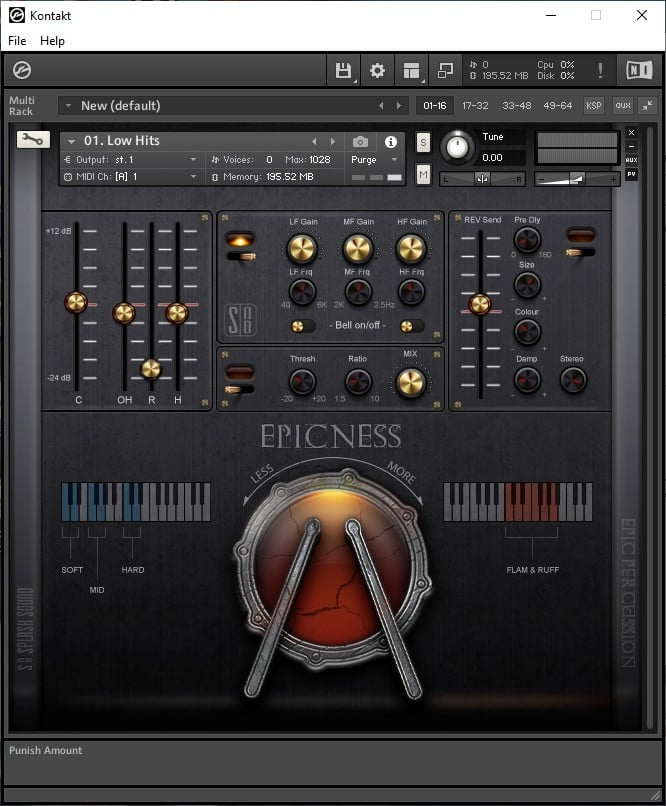Click the instrument volume slider
The image size is (666, 806).
coord(577,179)
